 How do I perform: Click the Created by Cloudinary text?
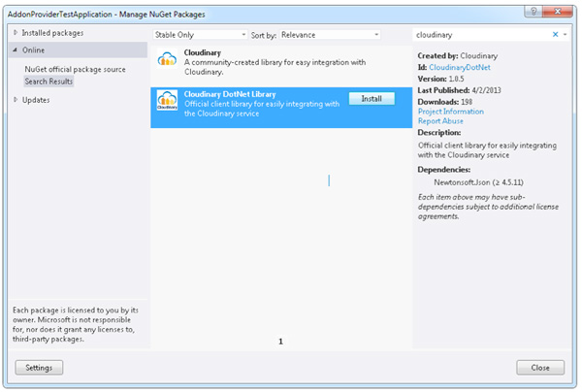pyautogui.click(x=458, y=55)
